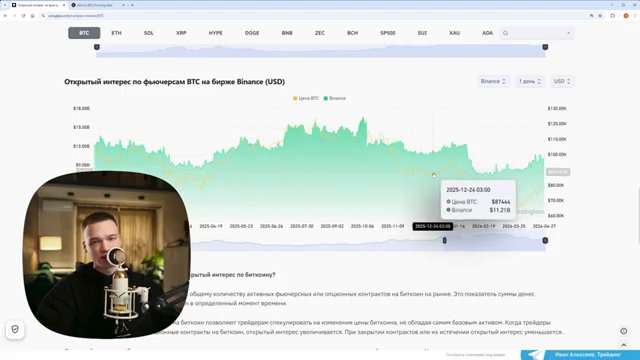Screen dimensions: 640x360
Task: Choose the ZEC coin tab
Action: click(x=320, y=33)
